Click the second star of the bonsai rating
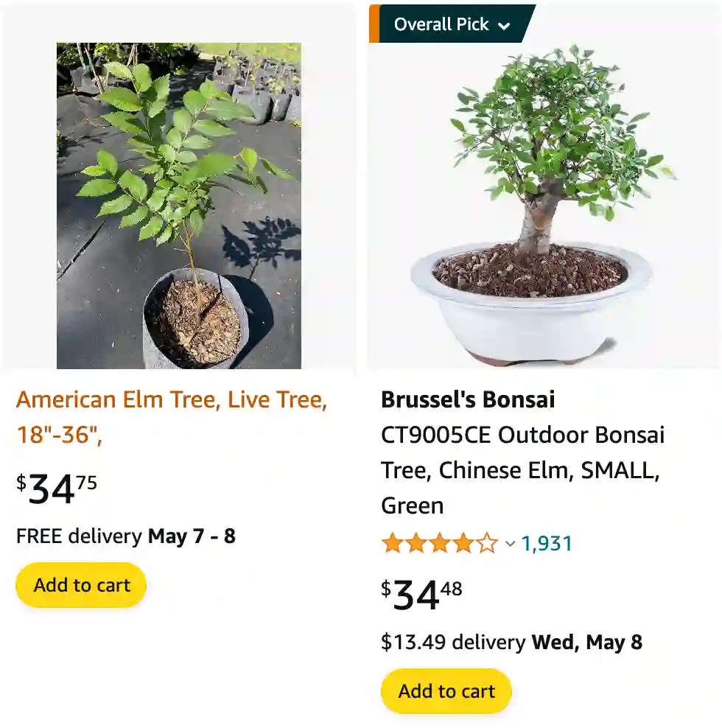The image size is (722, 728). pos(416,543)
